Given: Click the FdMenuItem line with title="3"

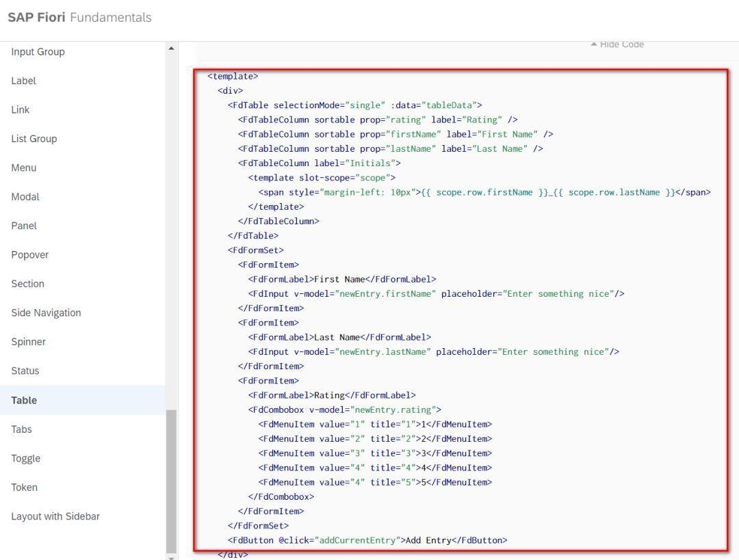Looking at the screenshot, I should pos(375,453).
